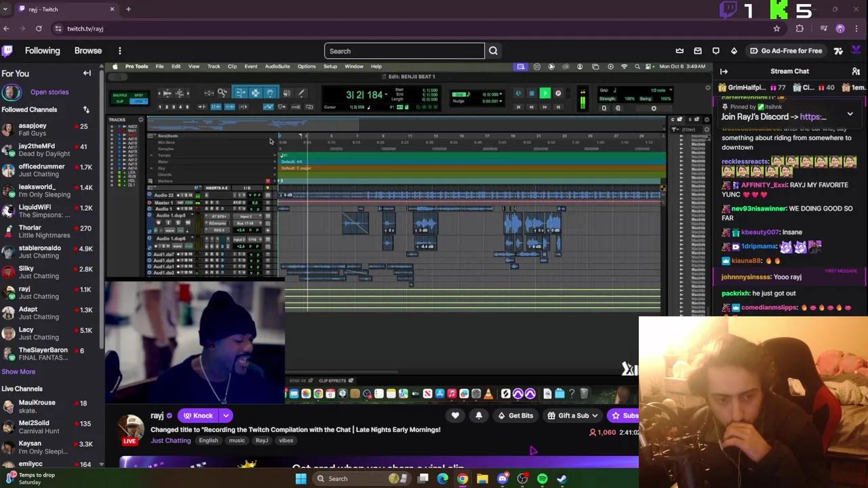
Task: Bookmark this page with the star
Action: click(x=776, y=28)
